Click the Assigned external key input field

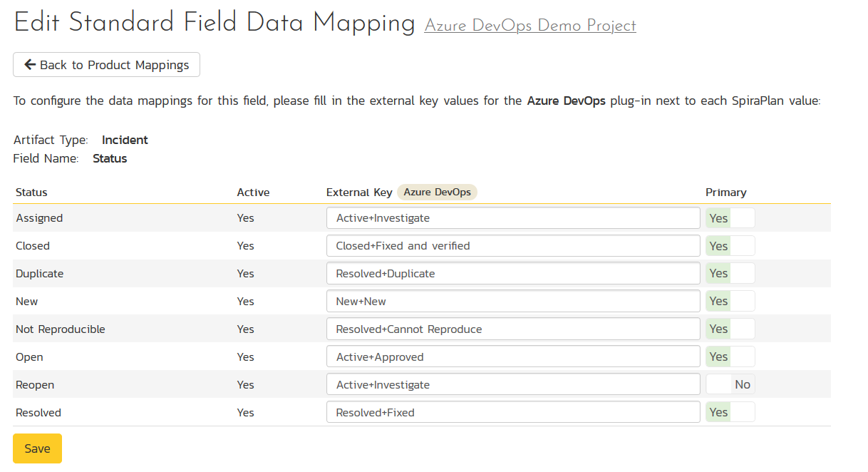(512, 218)
